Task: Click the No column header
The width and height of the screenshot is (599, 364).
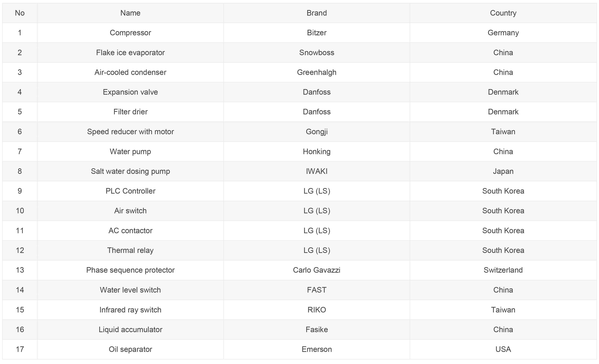Action: (x=20, y=13)
